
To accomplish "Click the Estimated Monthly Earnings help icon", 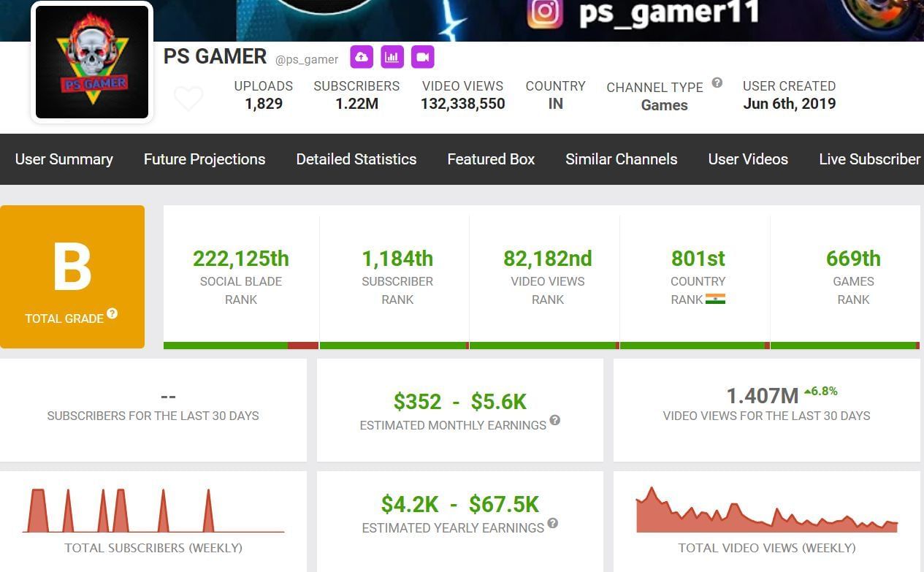I will point(555,420).
